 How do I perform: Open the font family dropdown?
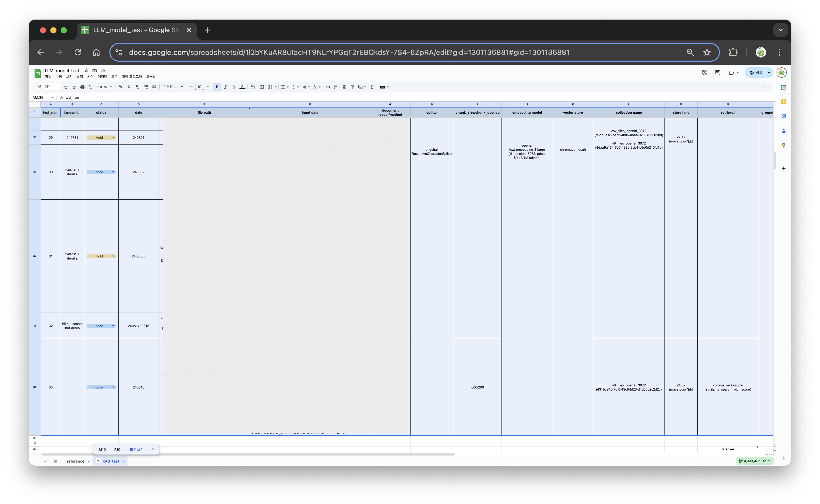(173, 87)
